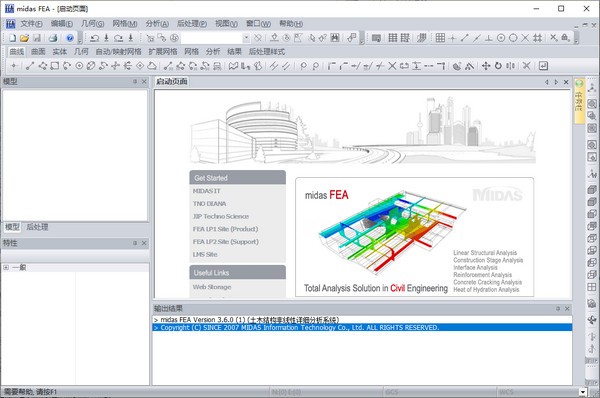Toggle the snap lock padlock icon
Image resolution: width=600 pixels, height=398 pixels.
pos(566,38)
